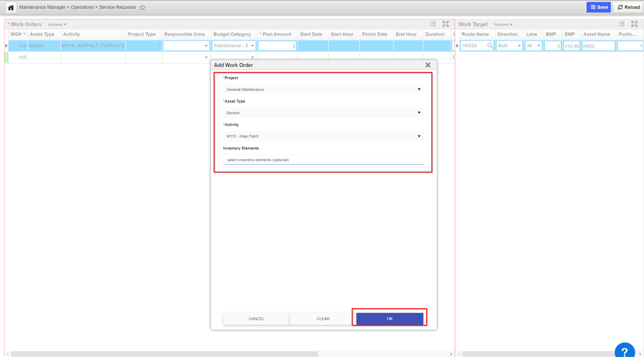Click the Save button
The image size is (644, 357).
(x=599, y=7)
